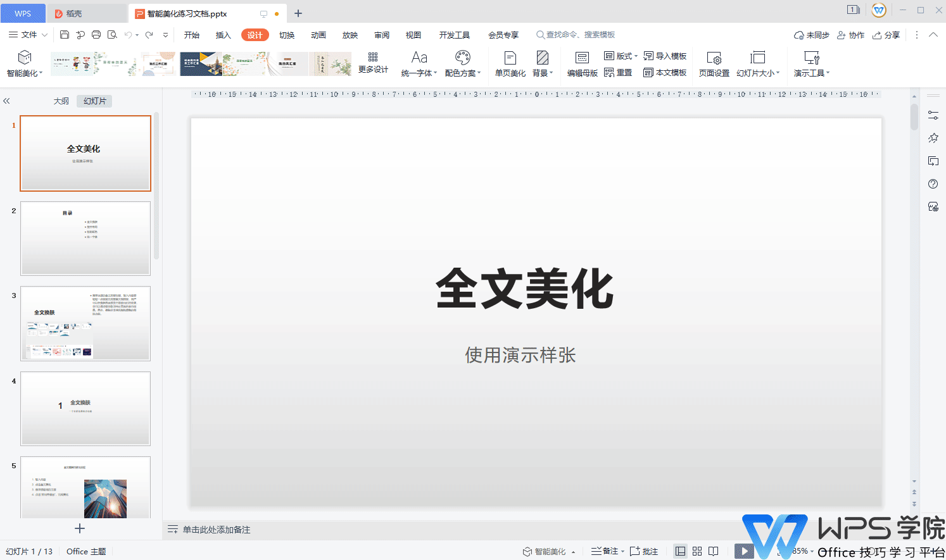This screenshot has width=946, height=560.
Task: Click the 单页美化 icon
Action: pos(510,58)
